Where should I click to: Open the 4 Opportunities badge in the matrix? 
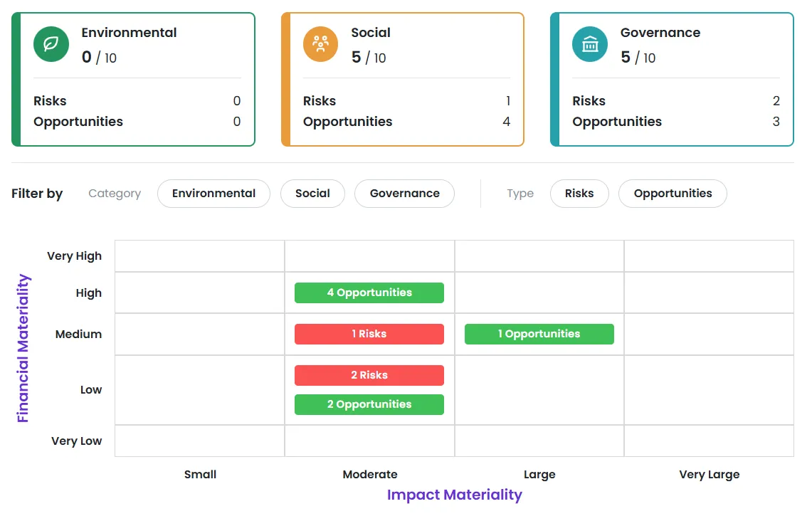tap(369, 292)
